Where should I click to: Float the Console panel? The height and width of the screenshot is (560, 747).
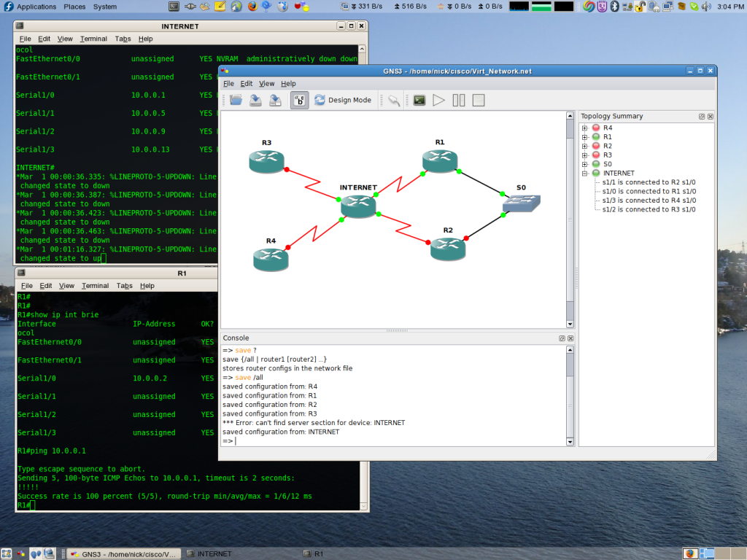562,338
